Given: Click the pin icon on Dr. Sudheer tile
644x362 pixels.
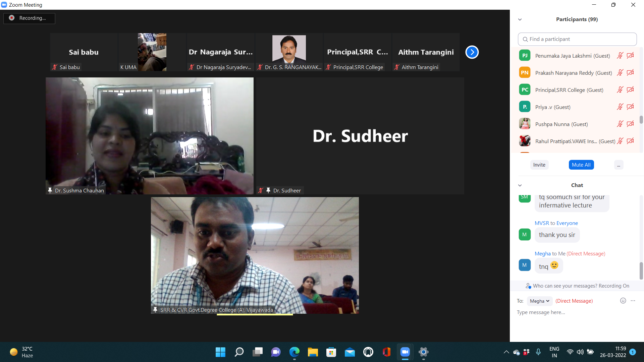Looking at the screenshot, I should tap(268, 190).
